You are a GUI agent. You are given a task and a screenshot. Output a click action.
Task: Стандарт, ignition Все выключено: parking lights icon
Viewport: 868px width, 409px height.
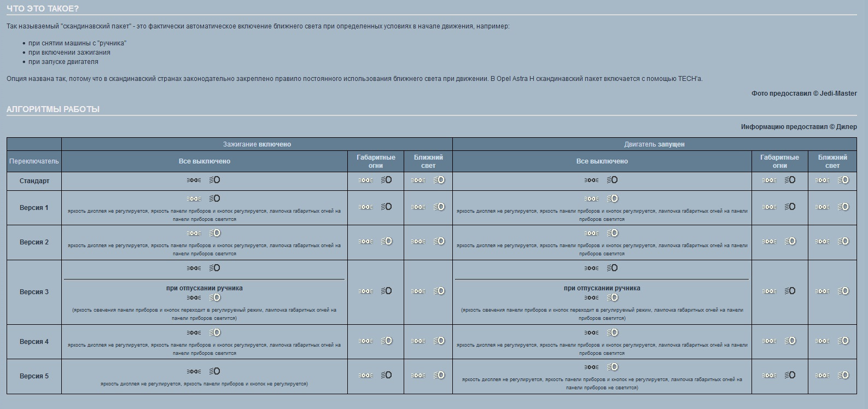pos(194,180)
